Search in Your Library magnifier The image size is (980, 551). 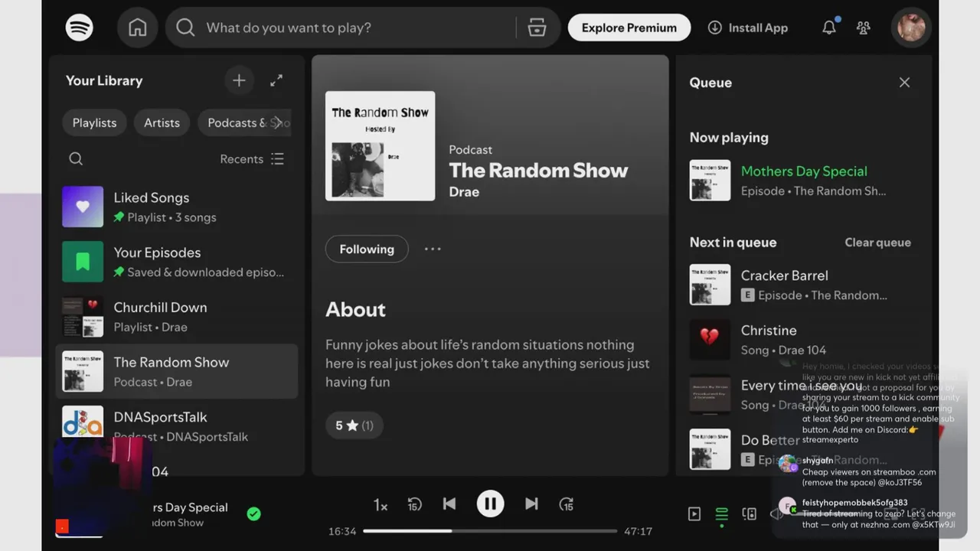pos(76,158)
